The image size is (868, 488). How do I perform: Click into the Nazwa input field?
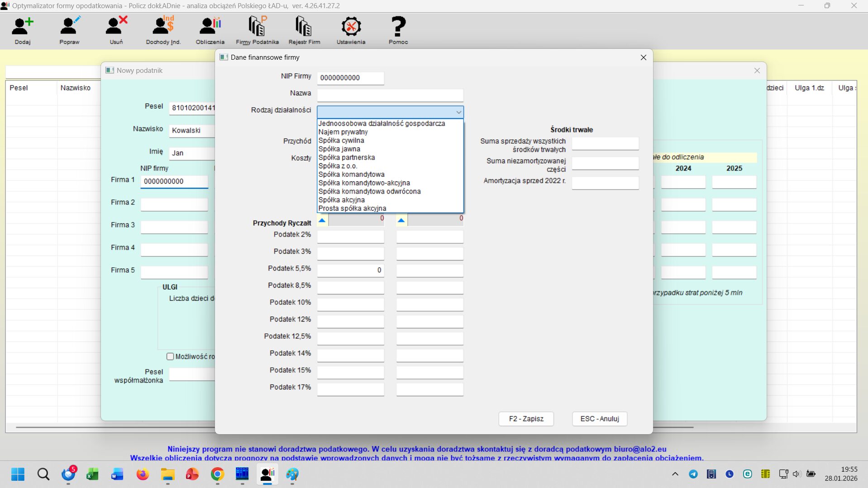[x=390, y=95]
